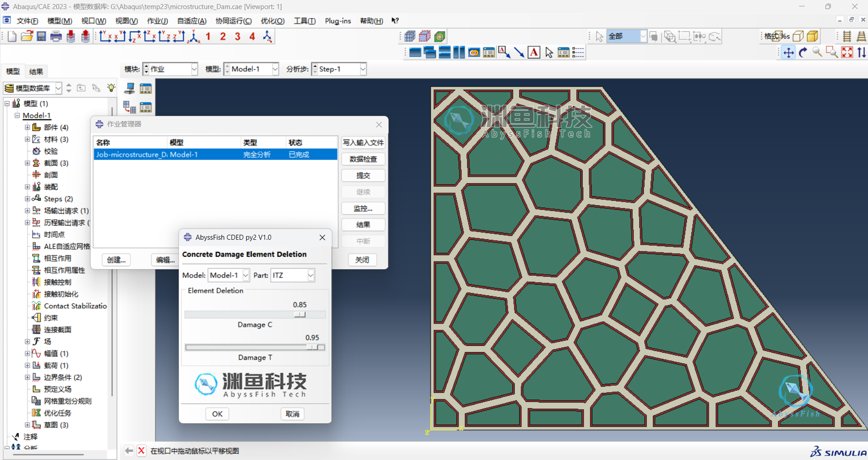Expand the 边界条件 (2) tree node
The width and height of the screenshot is (868, 460).
click(27, 377)
